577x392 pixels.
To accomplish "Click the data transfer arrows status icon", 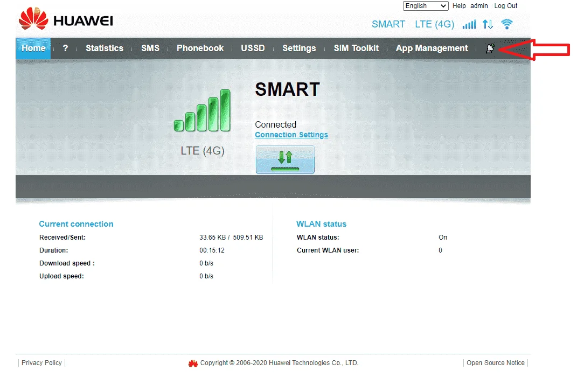I will [x=488, y=25].
